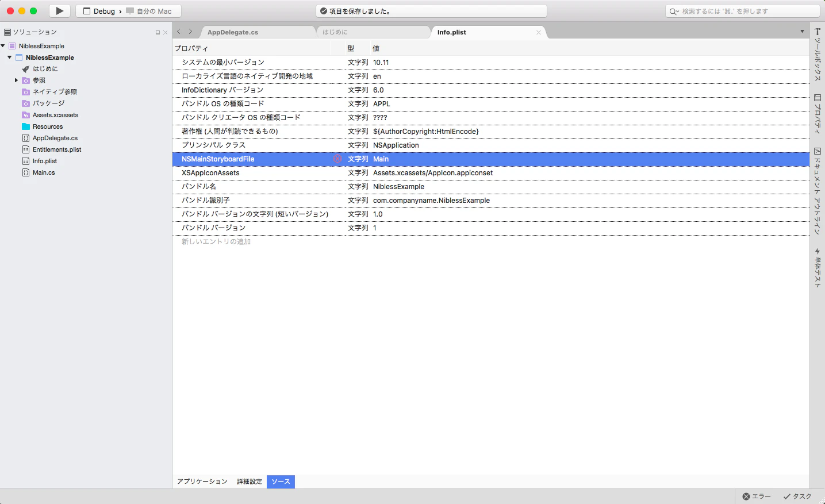Switch to the アプリケーション view tab

pyautogui.click(x=202, y=482)
